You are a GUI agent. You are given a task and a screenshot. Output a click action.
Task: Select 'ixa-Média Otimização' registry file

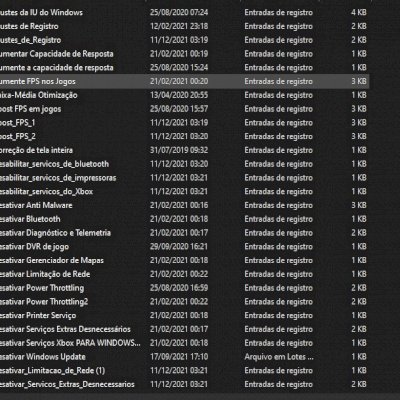tap(39, 95)
